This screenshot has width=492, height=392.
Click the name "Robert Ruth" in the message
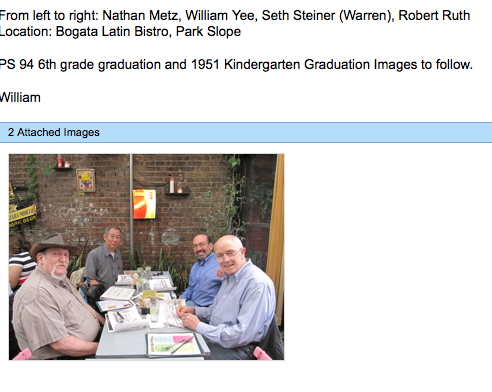434,15
